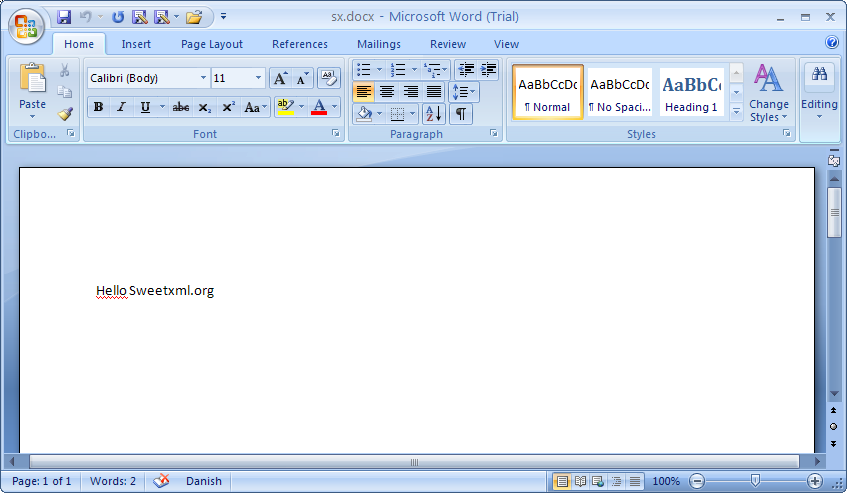The image size is (847, 493).
Task: Open the line spacing dropdown
Action: pos(463,92)
